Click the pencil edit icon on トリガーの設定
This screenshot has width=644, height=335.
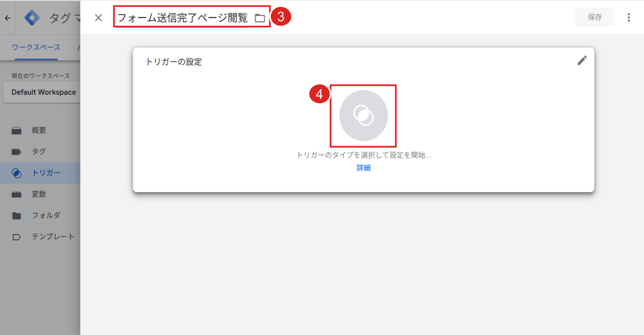pyautogui.click(x=582, y=61)
